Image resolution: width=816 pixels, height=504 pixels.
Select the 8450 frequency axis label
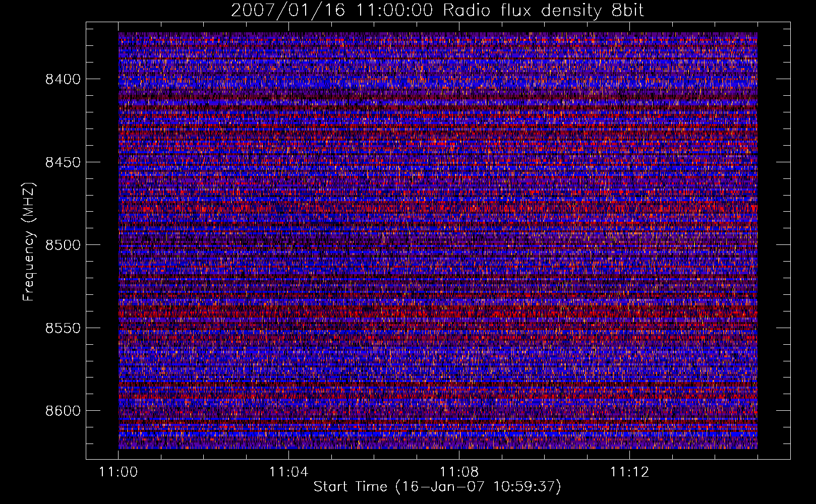(63, 162)
